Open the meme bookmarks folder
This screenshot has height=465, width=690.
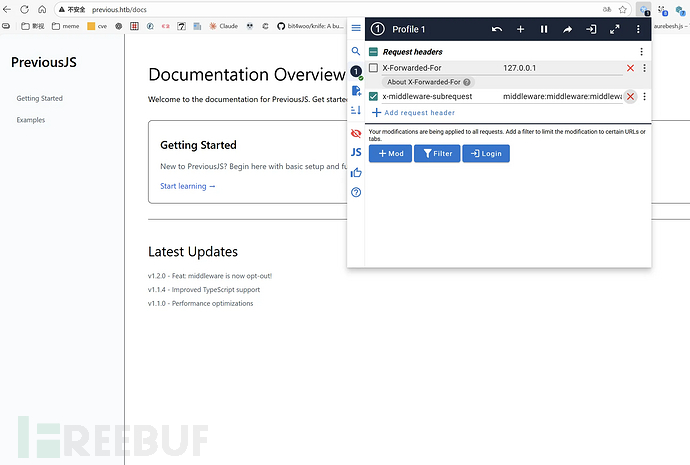[x=66, y=26]
